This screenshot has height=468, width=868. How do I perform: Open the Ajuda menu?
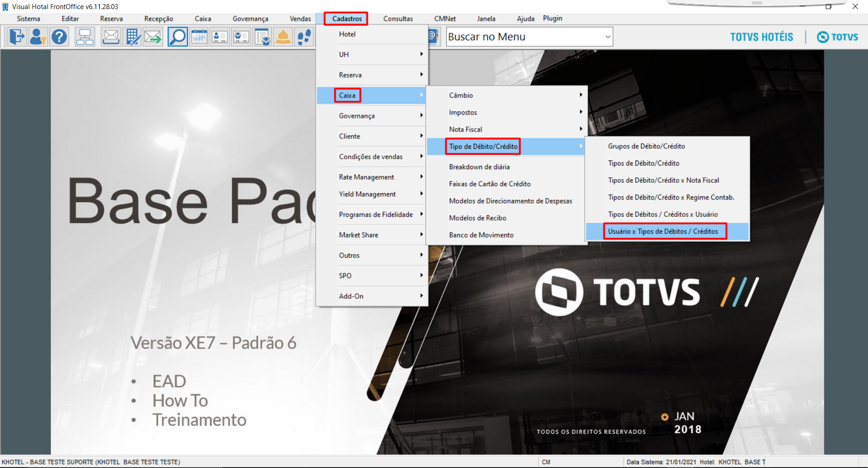pyautogui.click(x=526, y=19)
